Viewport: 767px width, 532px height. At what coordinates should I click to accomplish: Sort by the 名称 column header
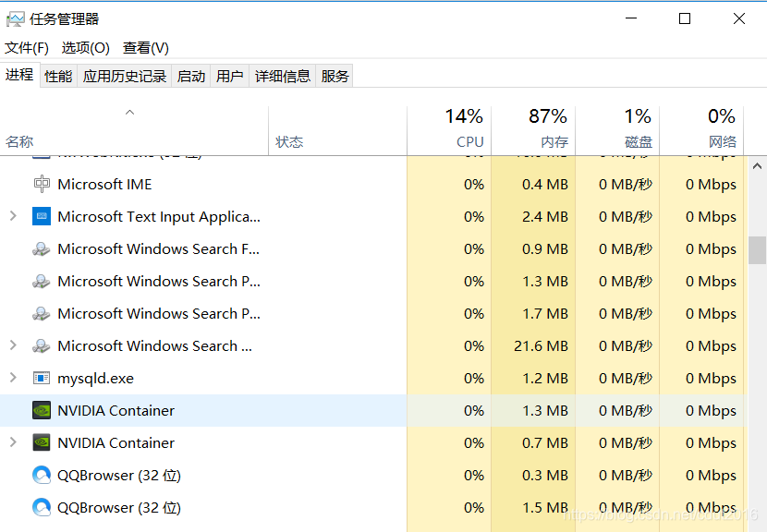point(134,131)
